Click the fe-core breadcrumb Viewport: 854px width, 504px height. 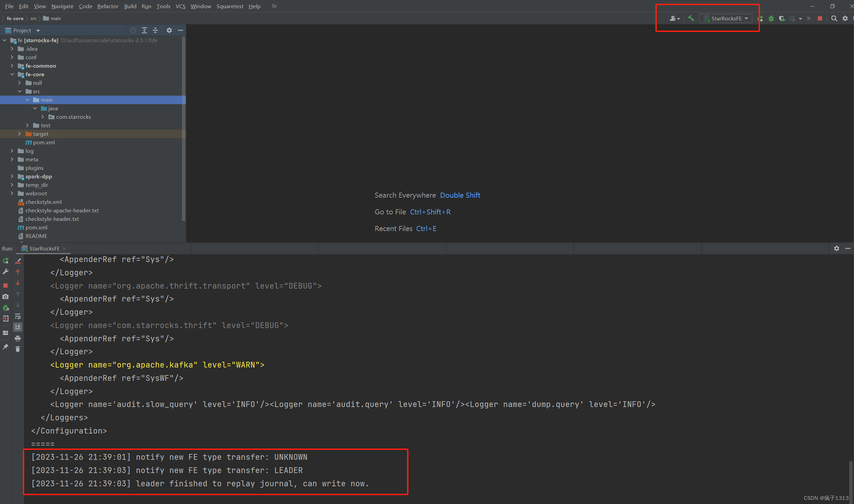pyautogui.click(x=15, y=18)
